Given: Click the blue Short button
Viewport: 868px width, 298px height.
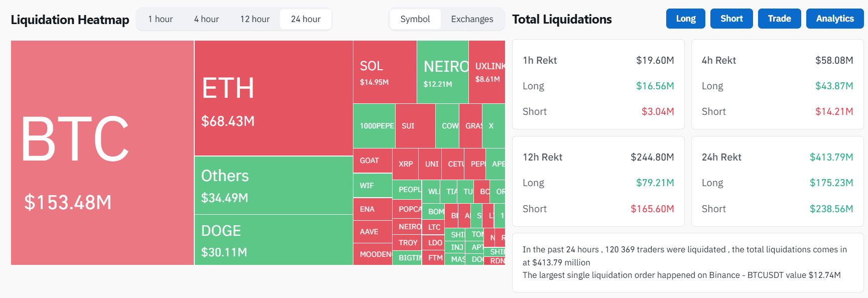Looking at the screenshot, I should click(731, 19).
